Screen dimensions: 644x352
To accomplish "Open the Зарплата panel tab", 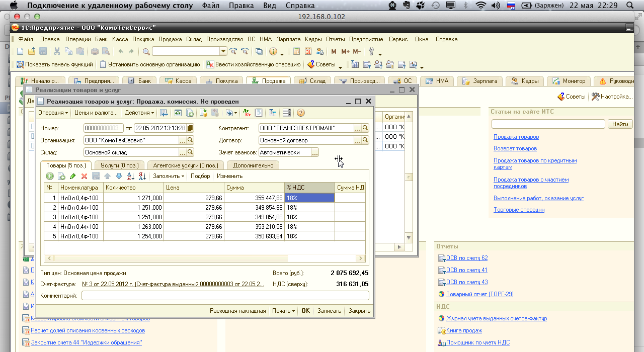I will pos(480,80).
